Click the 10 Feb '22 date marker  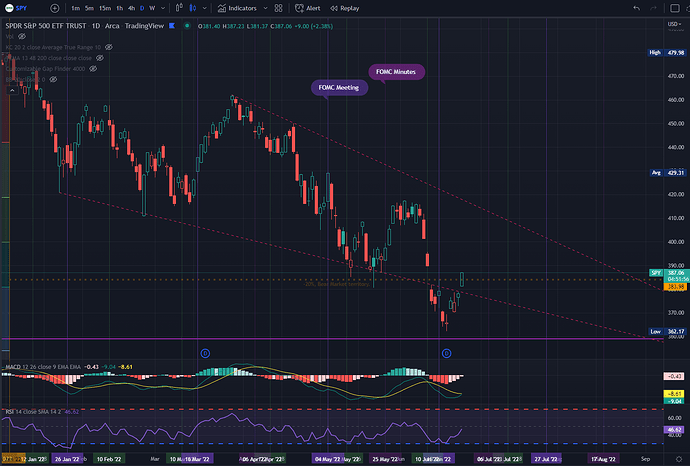(109, 459)
